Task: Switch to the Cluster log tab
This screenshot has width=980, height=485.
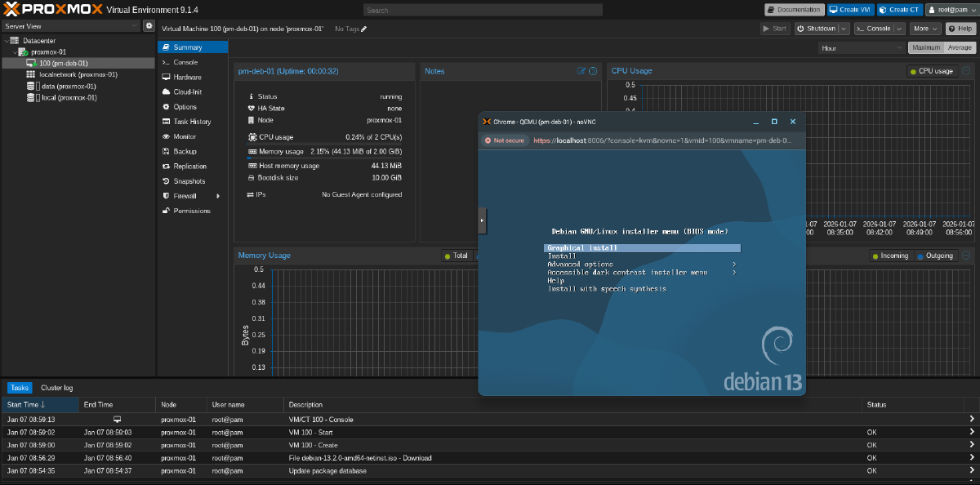Action: point(56,388)
